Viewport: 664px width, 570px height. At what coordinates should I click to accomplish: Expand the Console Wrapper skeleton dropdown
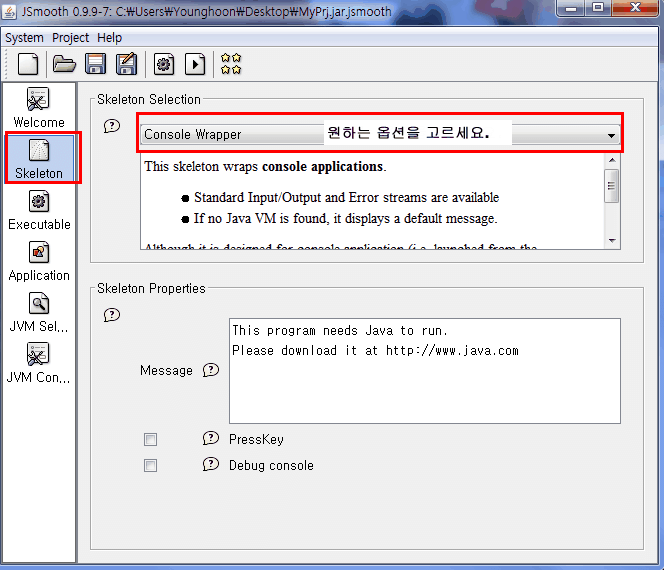pos(380,135)
